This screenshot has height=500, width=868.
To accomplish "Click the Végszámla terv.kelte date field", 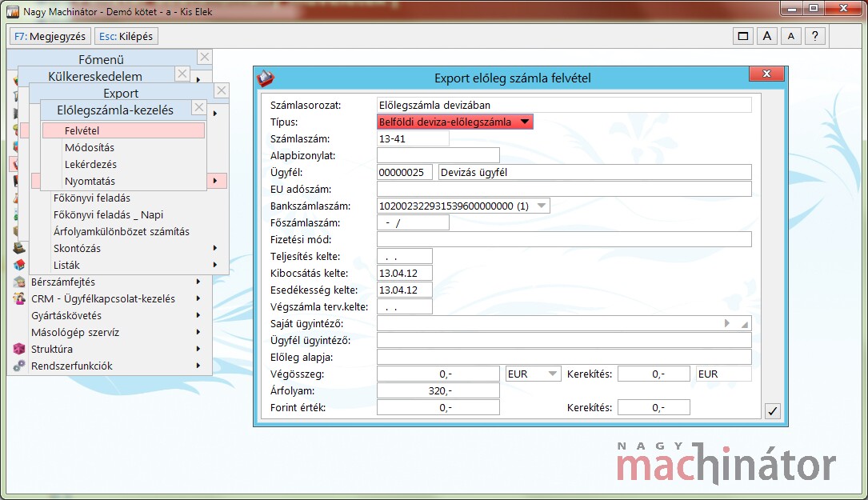I will coord(405,306).
